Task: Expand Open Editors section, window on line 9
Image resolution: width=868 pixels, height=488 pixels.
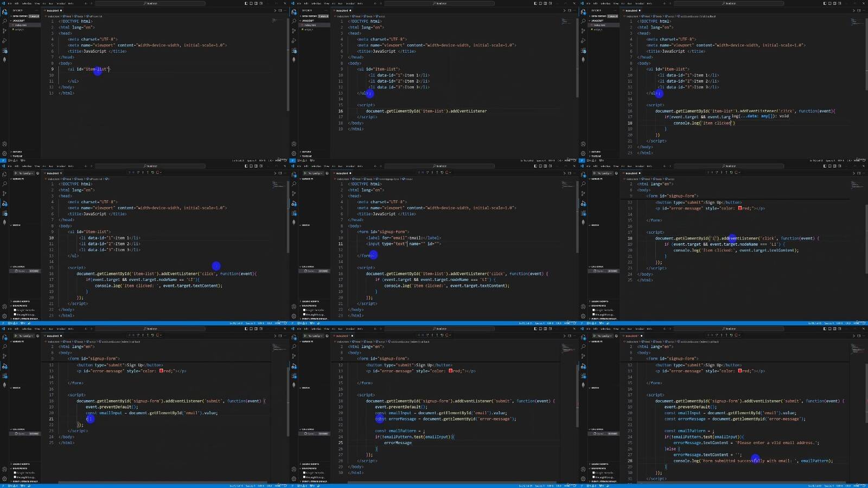Action: 25,16
